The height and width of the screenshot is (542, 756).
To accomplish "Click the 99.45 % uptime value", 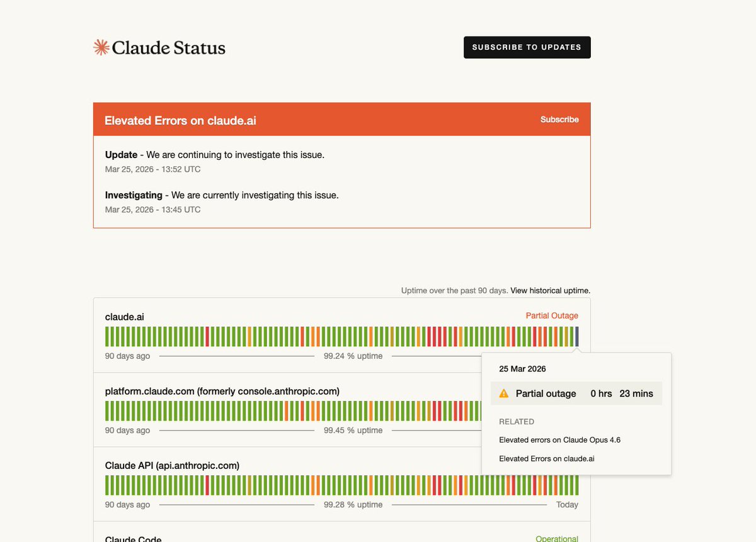I will coord(353,431).
